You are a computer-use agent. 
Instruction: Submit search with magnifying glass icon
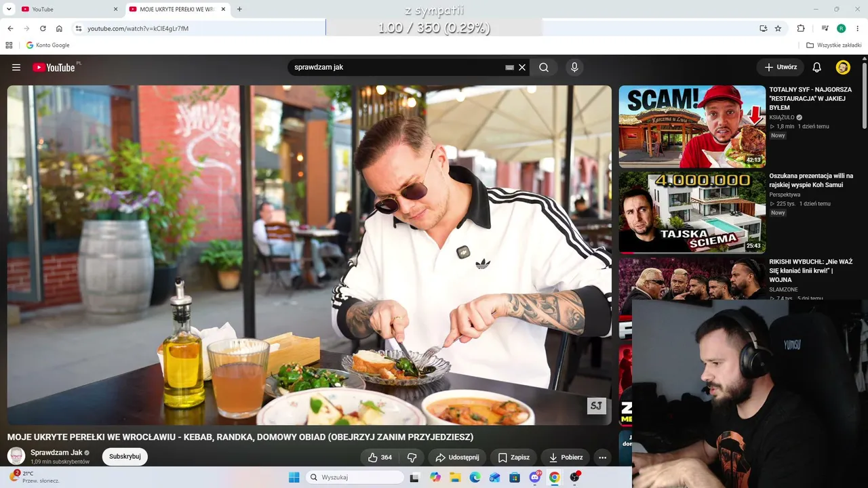544,67
